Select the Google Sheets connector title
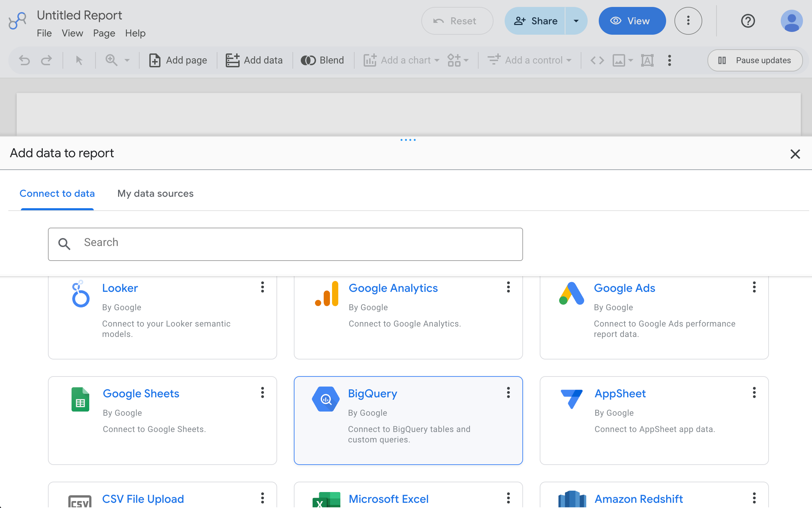Image resolution: width=812 pixels, height=508 pixels. point(141,393)
